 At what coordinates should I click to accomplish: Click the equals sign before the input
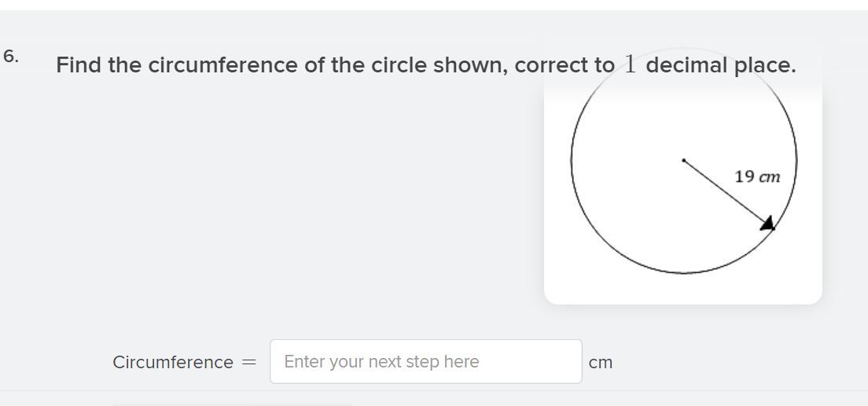249,363
